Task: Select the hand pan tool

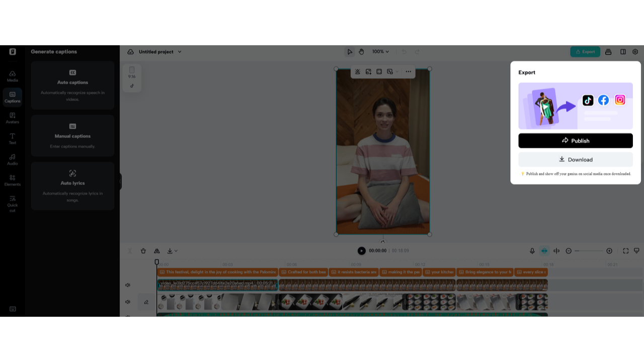Action: coord(361,52)
